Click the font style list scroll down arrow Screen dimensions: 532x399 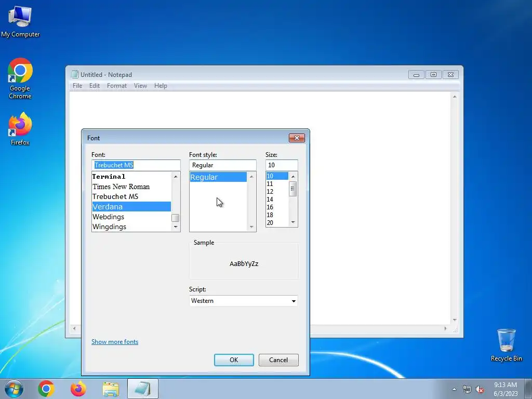click(x=251, y=227)
